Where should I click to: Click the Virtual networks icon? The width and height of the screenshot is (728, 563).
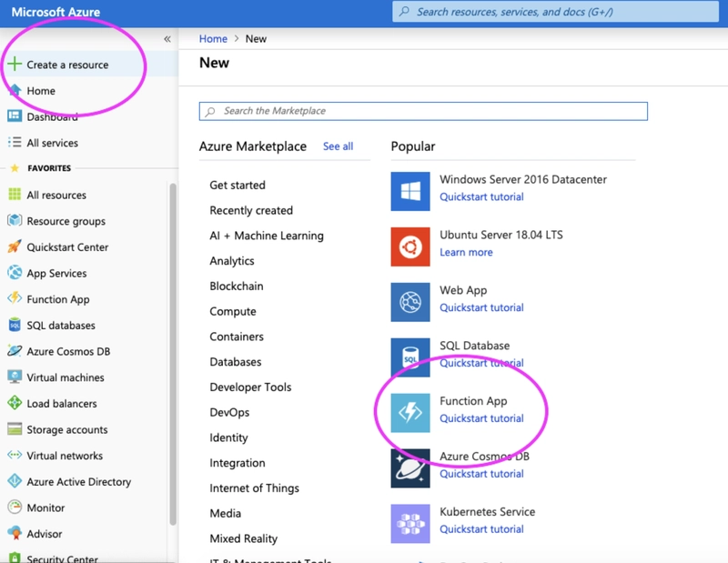pos(15,455)
